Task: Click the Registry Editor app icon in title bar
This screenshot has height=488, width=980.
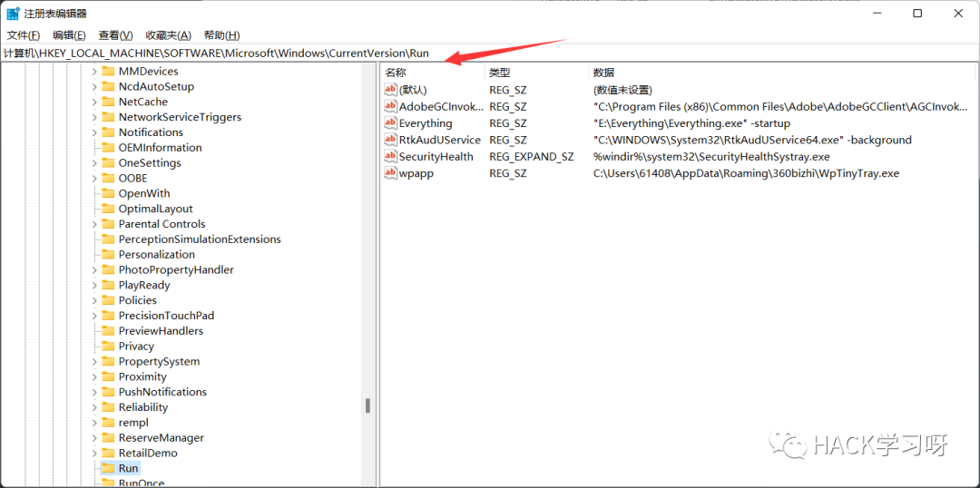Action: click(x=13, y=13)
